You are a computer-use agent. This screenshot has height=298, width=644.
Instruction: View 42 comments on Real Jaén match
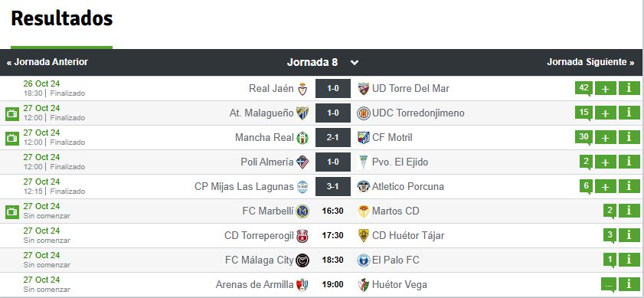click(x=584, y=88)
